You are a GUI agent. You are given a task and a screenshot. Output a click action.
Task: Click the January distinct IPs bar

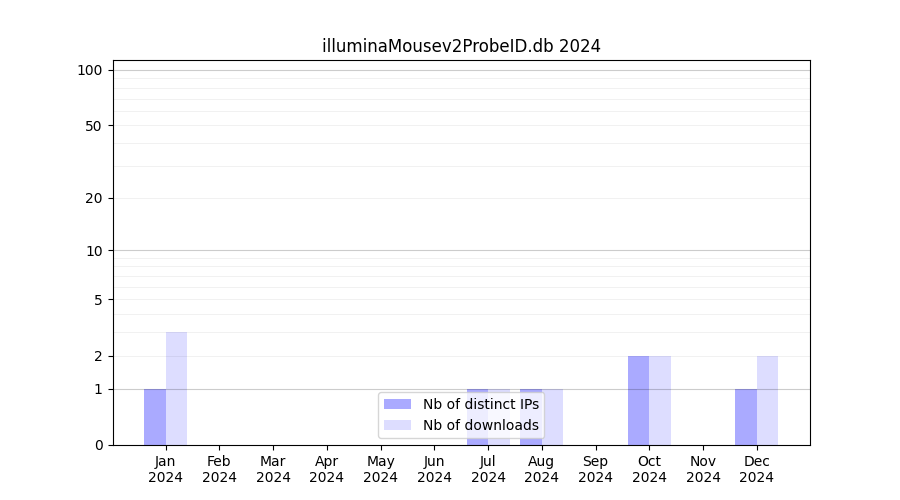coord(155,417)
